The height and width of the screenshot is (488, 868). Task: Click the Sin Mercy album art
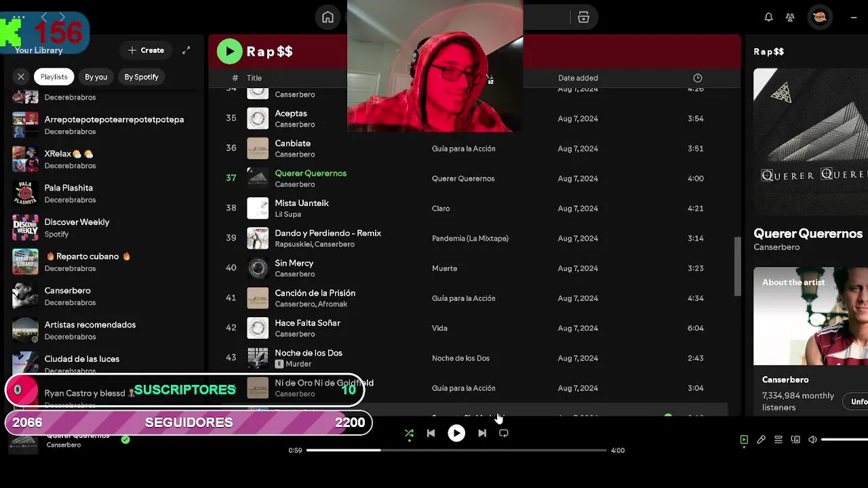[258, 268]
